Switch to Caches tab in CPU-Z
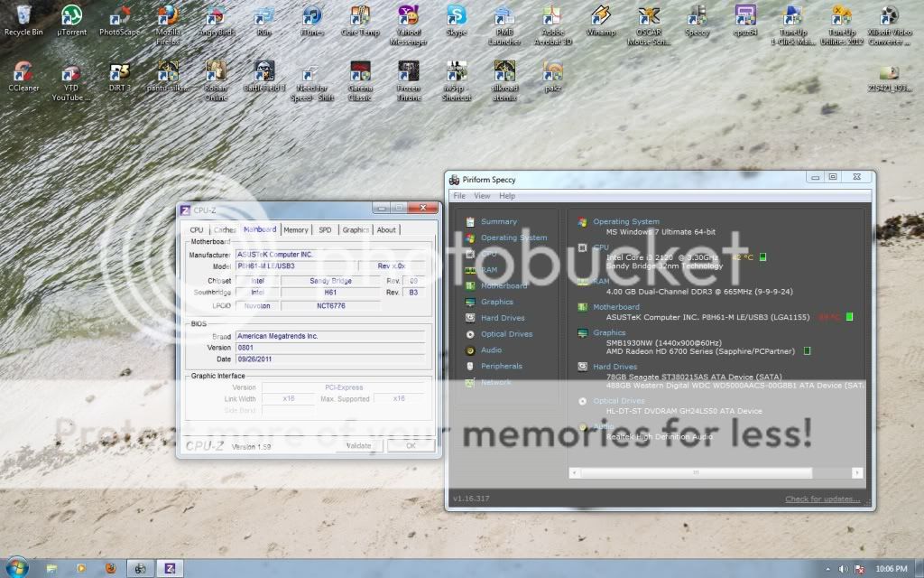This screenshot has height=578, width=924. (225, 230)
